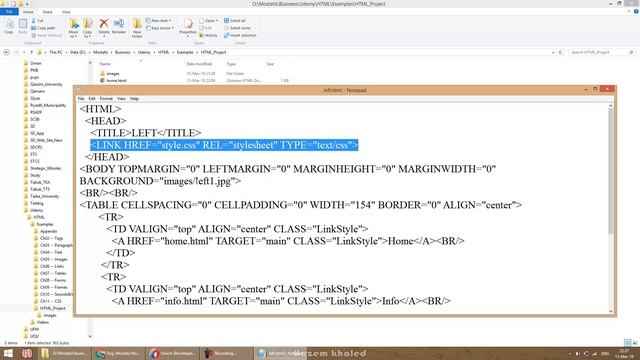Open Notepad Help menu
Viewport: 640px width, 360px height.
(134, 98)
